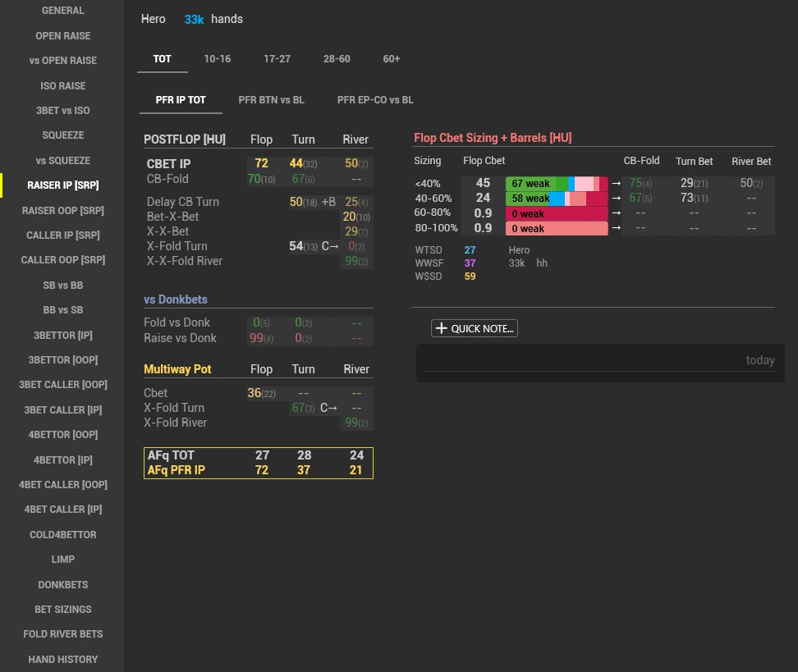
Task: Click the plus icon on Quick Note button
Action: (442, 328)
